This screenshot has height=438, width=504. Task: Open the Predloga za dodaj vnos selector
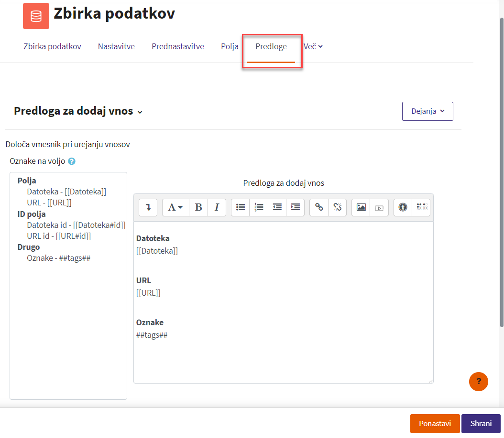pyautogui.click(x=78, y=111)
